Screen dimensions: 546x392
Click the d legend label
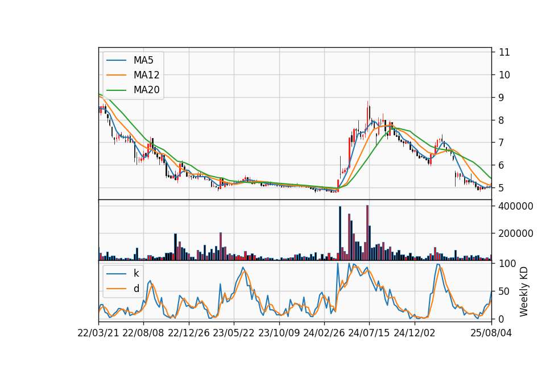(136, 289)
